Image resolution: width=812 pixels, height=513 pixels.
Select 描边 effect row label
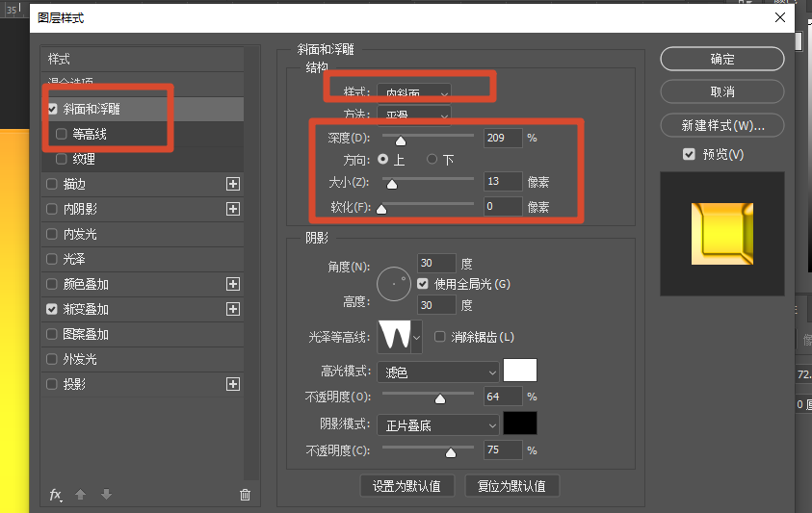(74, 184)
